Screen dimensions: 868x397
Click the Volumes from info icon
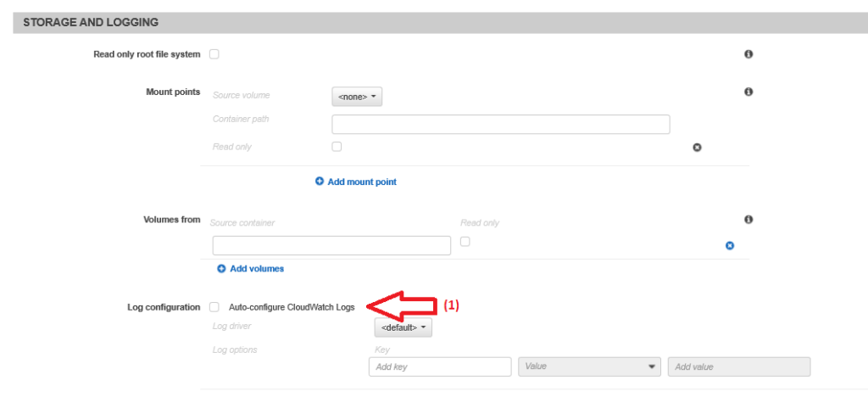click(748, 220)
